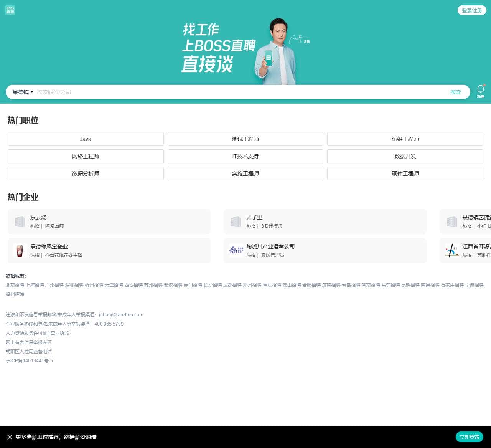Open the 弄子里 company building icon
Image resolution: width=491 pixels, height=448 pixels.
tap(236, 222)
